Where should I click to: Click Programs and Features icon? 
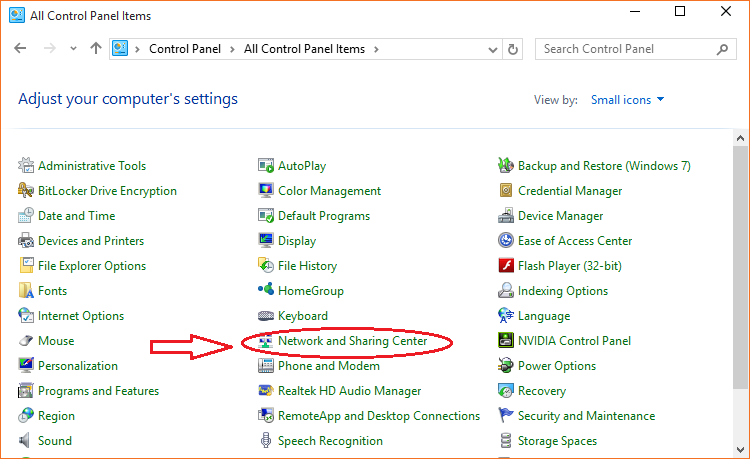coord(26,391)
